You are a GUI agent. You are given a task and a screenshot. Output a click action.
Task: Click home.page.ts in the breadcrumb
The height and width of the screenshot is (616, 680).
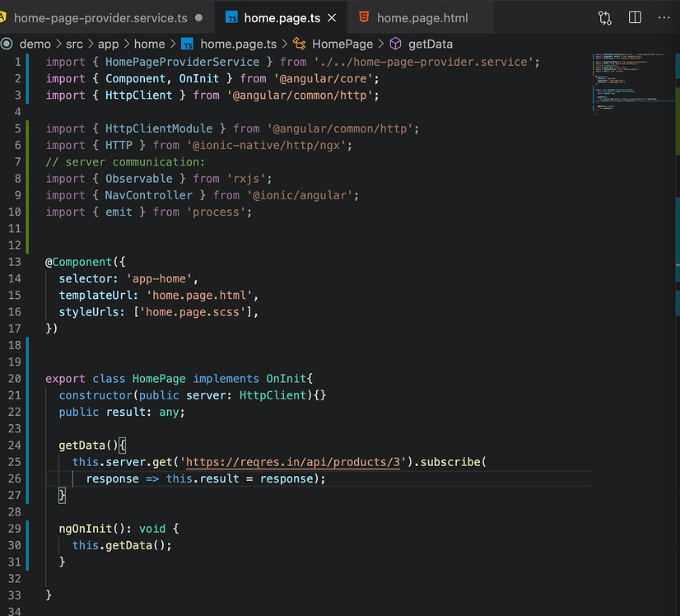tap(239, 44)
